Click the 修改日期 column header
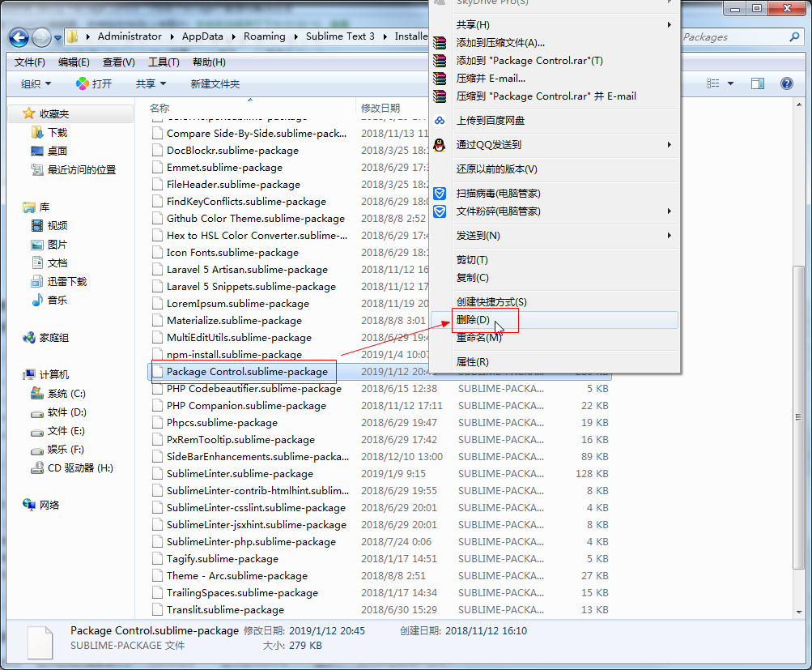The width and height of the screenshot is (812, 670). click(x=380, y=108)
